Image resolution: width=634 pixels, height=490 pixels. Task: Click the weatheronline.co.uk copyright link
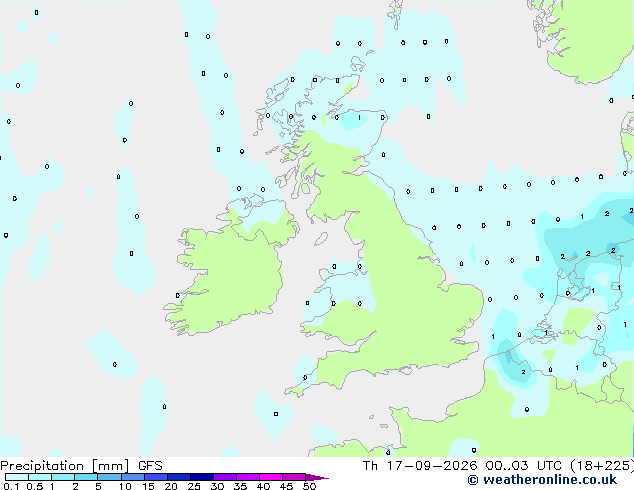[x=542, y=480]
